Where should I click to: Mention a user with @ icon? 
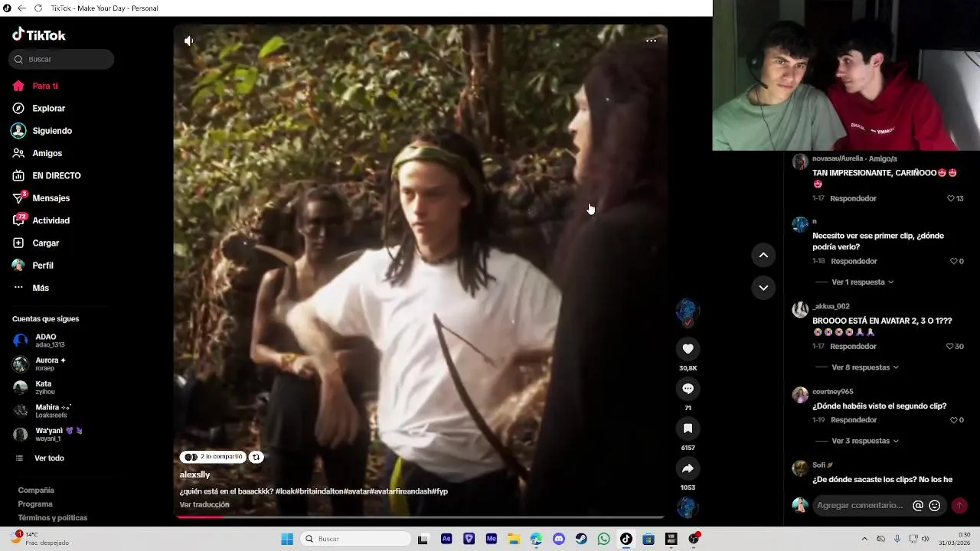[918, 505]
